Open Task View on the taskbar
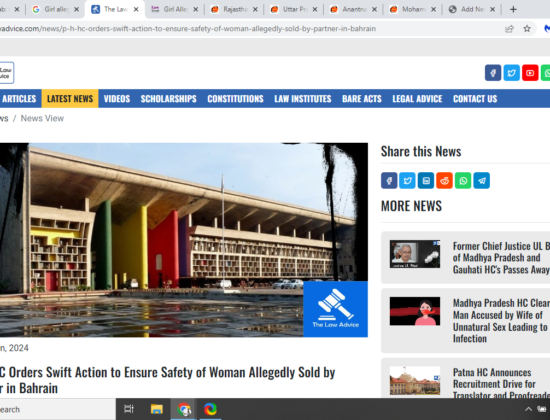 click(x=129, y=409)
